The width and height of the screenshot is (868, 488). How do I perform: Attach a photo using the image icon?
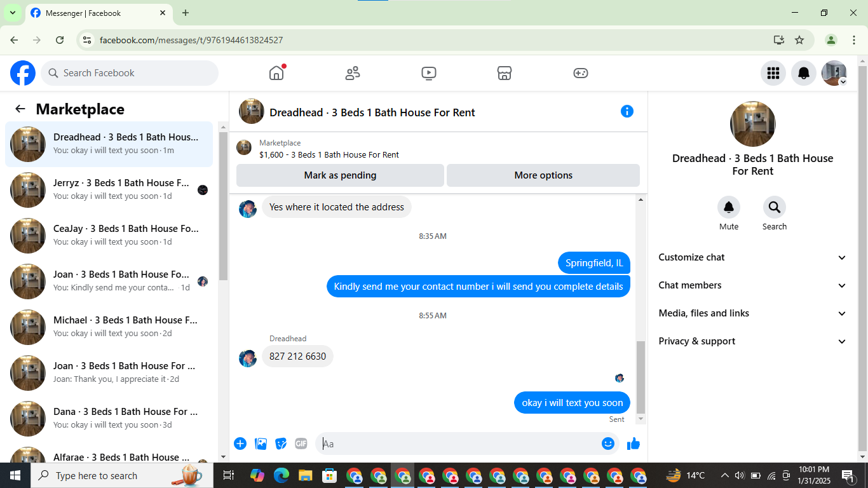pos(261,444)
